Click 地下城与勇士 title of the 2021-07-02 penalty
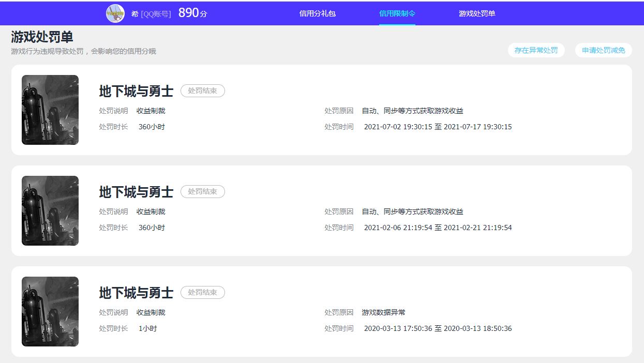644x363 pixels. coord(136,91)
